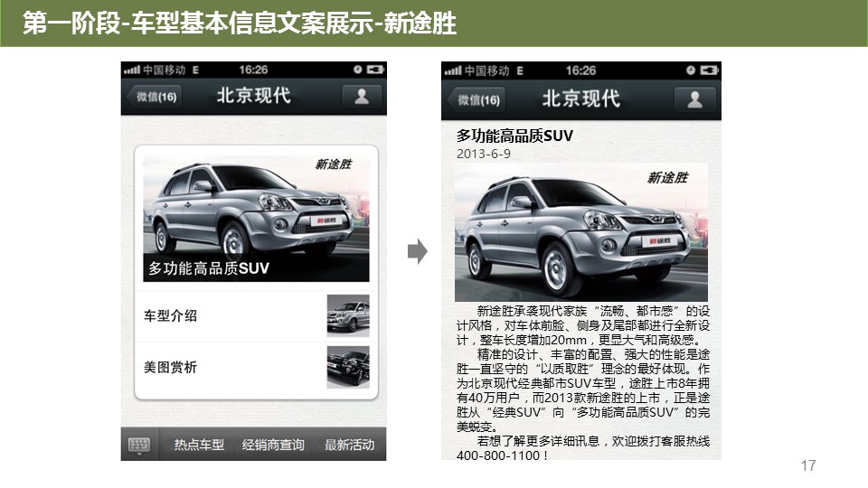Screen dimensions: 868x488
Task: Open the 美图赏析 list item
Action: click(256, 368)
